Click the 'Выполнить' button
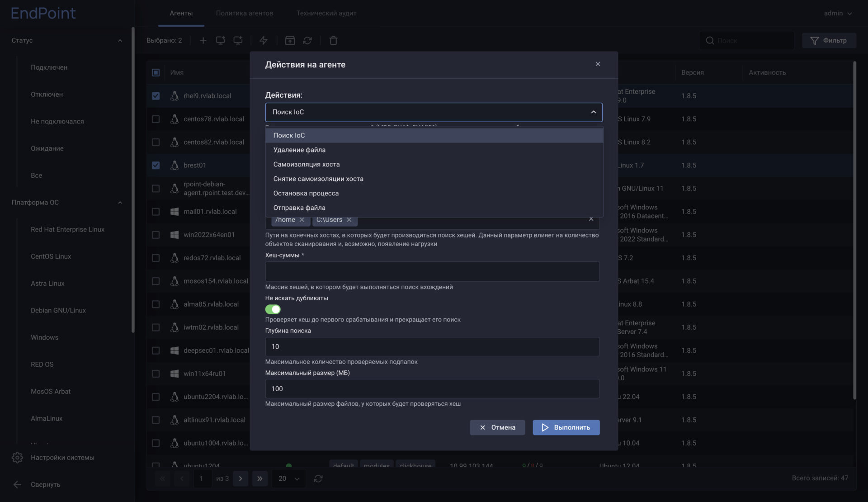Viewport: 868px width, 502px height. [566, 427]
